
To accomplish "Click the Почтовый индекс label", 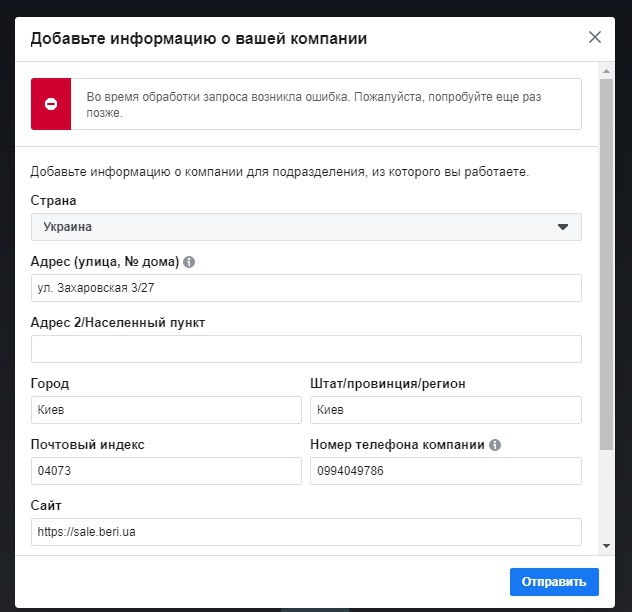I will click(x=87, y=445).
